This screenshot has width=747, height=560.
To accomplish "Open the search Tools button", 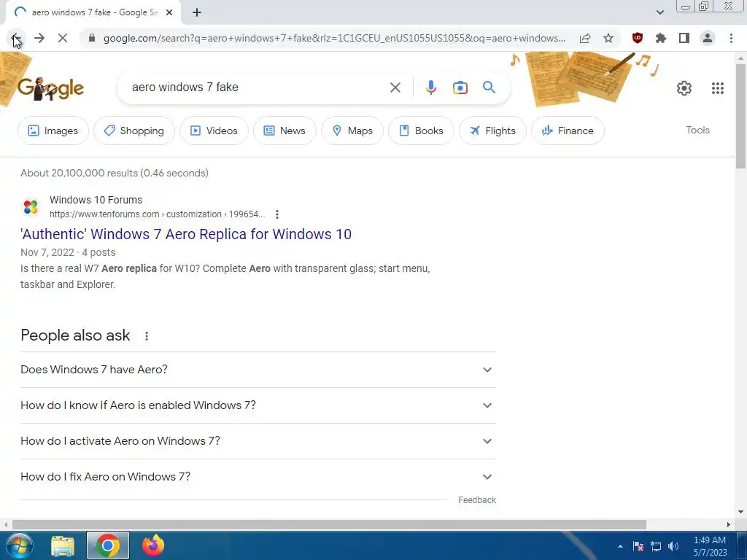I will click(697, 130).
